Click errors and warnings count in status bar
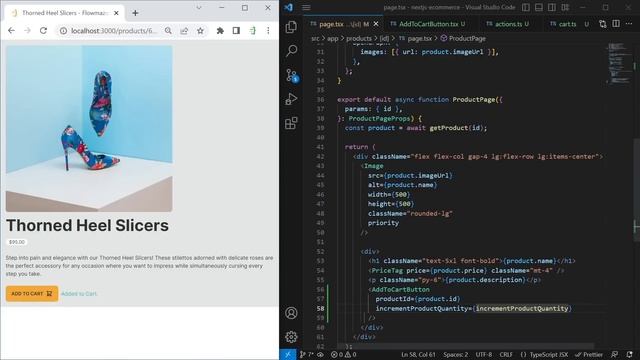 tap(343, 354)
